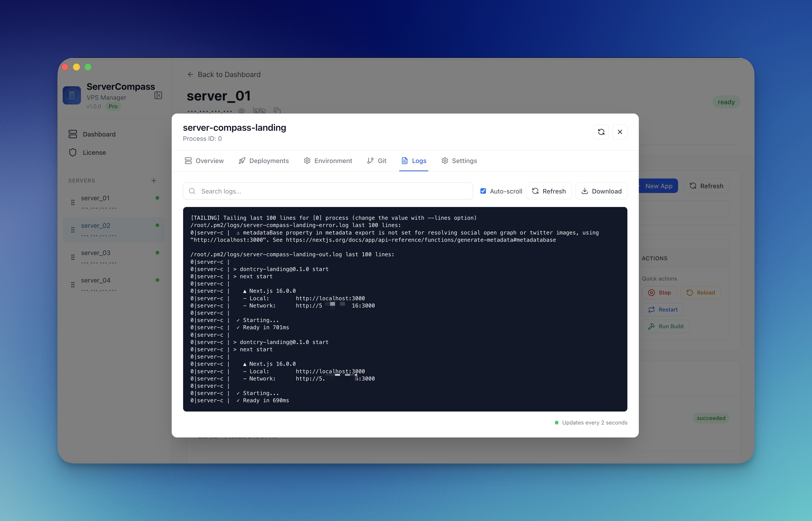Refresh the logs output
The height and width of the screenshot is (521, 812).
pyautogui.click(x=548, y=191)
